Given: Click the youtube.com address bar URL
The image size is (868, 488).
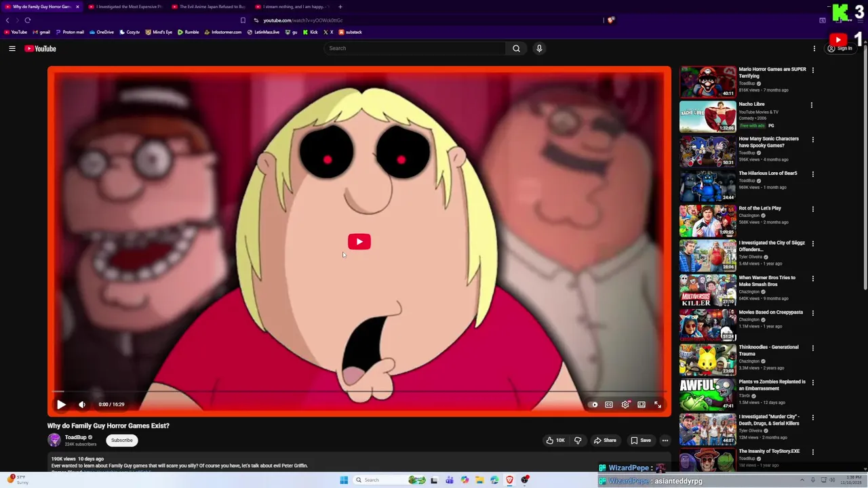Looking at the screenshot, I should [302, 20].
